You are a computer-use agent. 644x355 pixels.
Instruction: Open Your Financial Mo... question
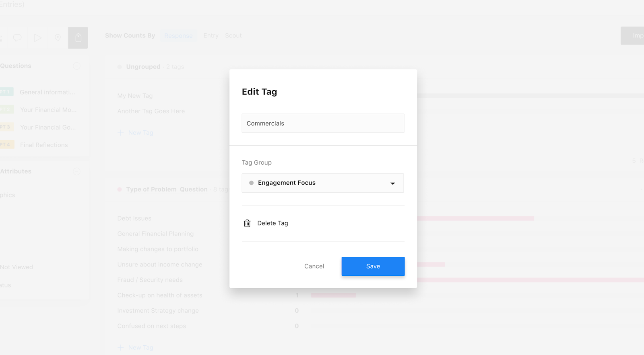[x=48, y=110]
